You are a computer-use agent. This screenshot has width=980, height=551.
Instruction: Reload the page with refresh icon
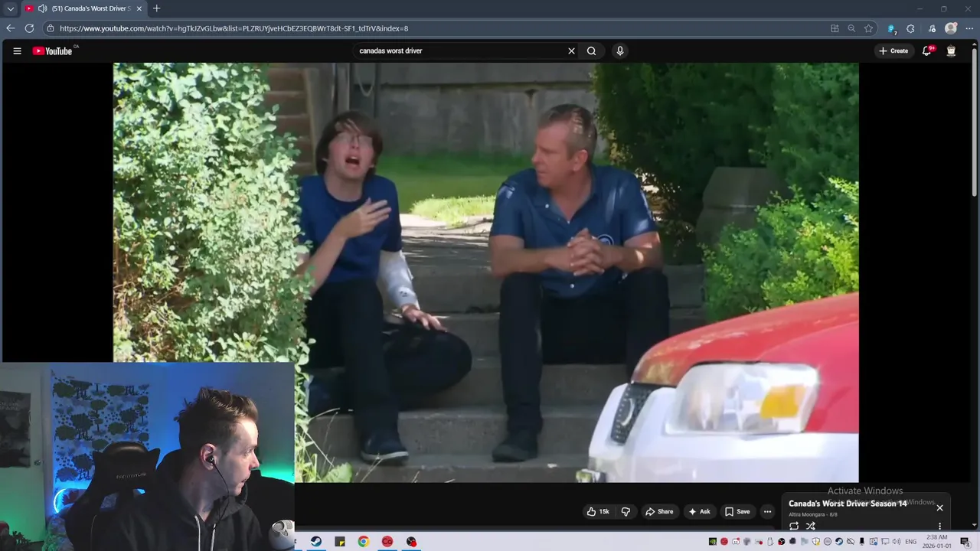tap(29, 28)
